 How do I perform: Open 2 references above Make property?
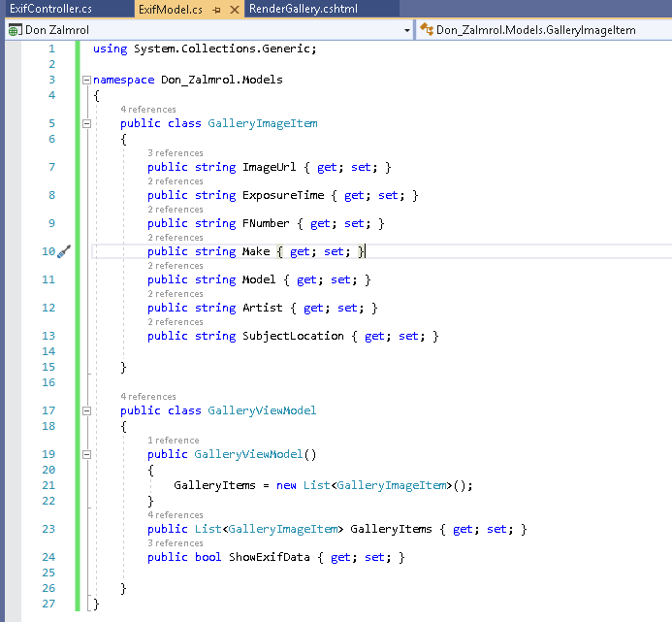click(176, 238)
